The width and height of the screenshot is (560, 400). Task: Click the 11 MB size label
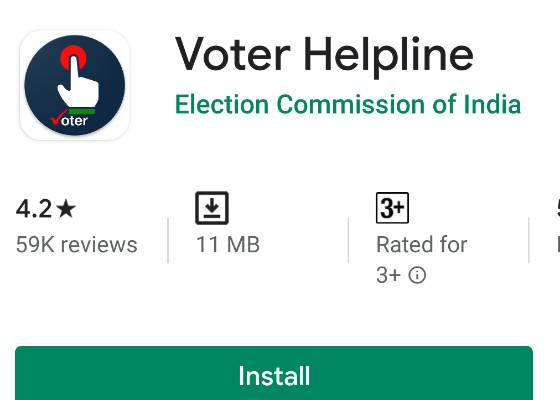(228, 245)
